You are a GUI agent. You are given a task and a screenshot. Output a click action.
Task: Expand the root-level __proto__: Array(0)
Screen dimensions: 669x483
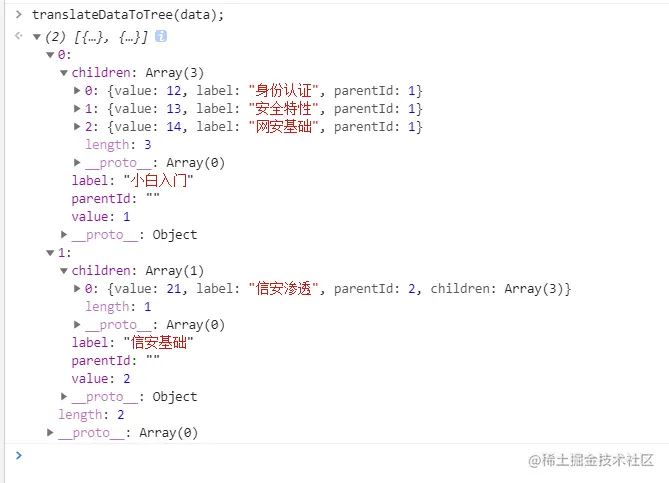(x=50, y=432)
